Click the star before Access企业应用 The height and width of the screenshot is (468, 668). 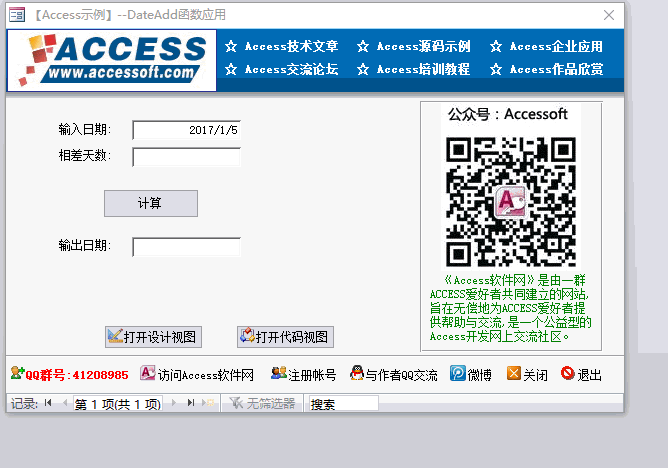click(496, 46)
